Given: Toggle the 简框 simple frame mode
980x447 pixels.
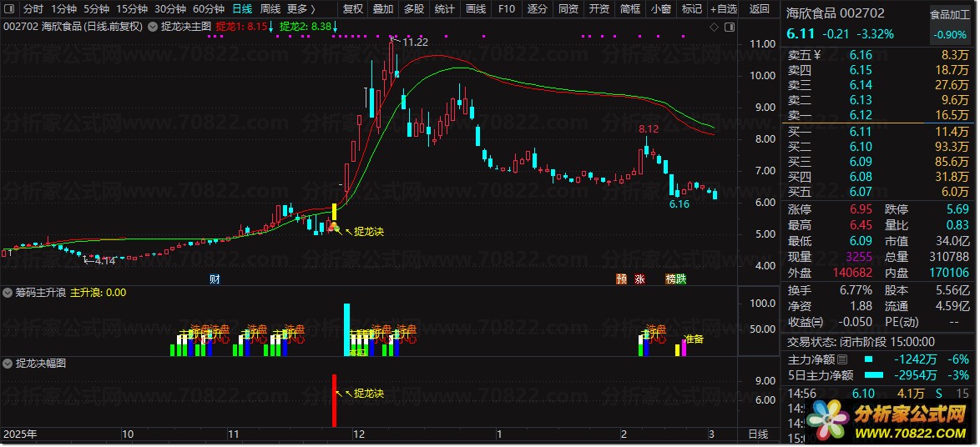Looking at the screenshot, I should pos(630,8).
